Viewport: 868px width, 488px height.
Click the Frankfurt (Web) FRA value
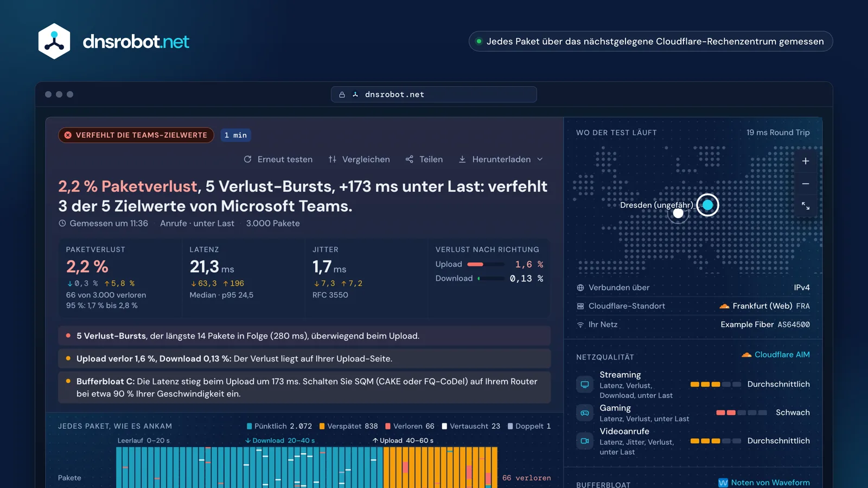[764, 306]
